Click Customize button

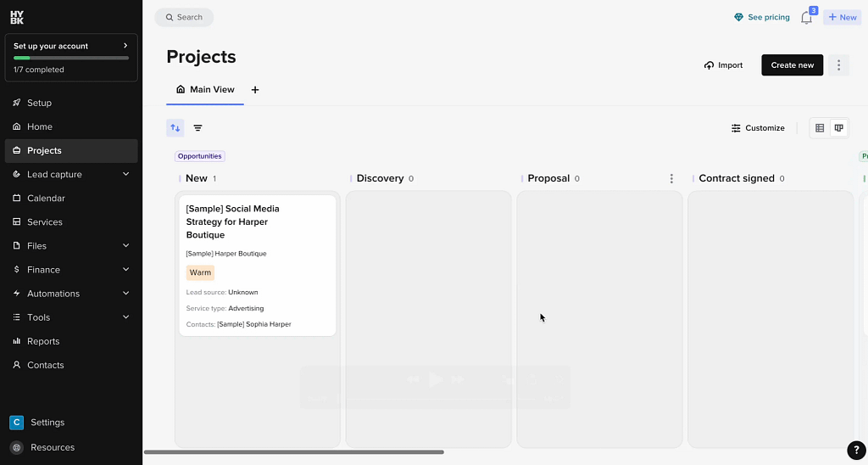pos(758,128)
